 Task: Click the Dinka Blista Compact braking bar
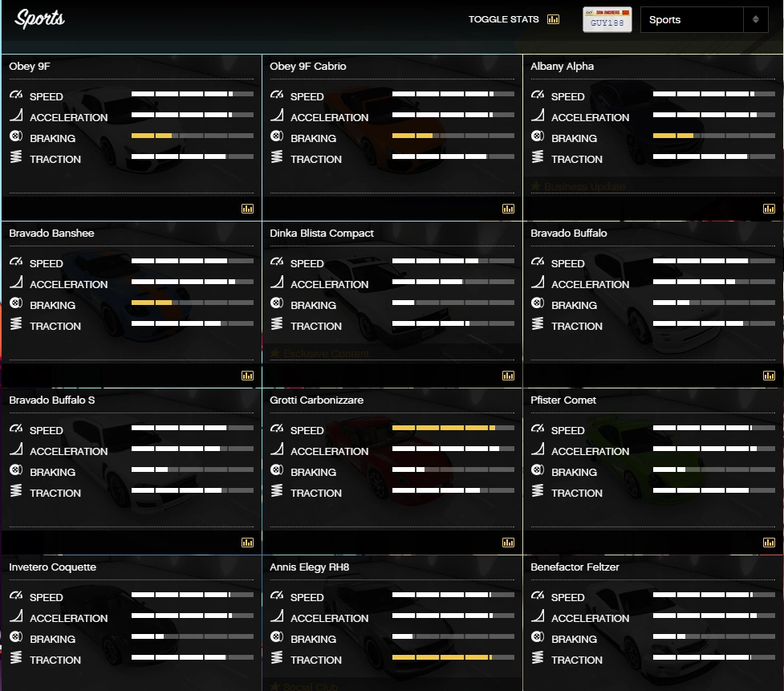(x=453, y=303)
